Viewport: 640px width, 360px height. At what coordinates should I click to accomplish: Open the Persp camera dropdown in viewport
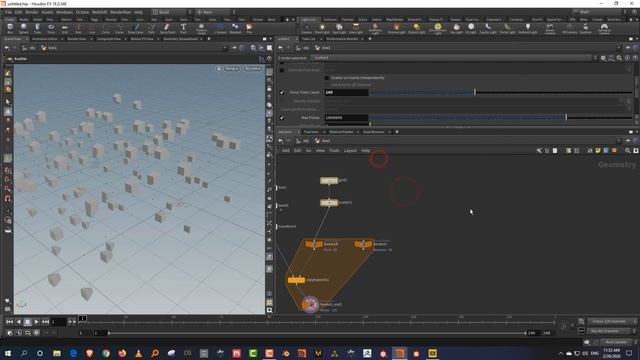click(x=231, y=69)
